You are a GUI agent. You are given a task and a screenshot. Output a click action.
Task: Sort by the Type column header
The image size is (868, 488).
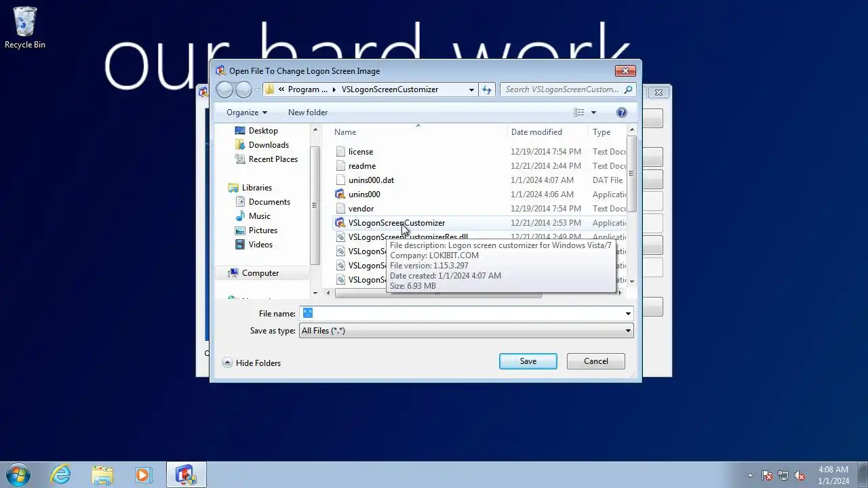tap(608, 132)
